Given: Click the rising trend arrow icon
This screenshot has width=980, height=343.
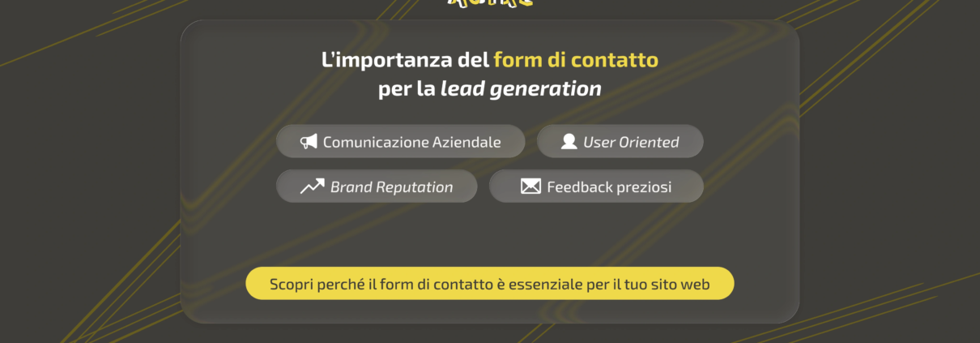Looking at the screenshot, I should coord(312,187).
